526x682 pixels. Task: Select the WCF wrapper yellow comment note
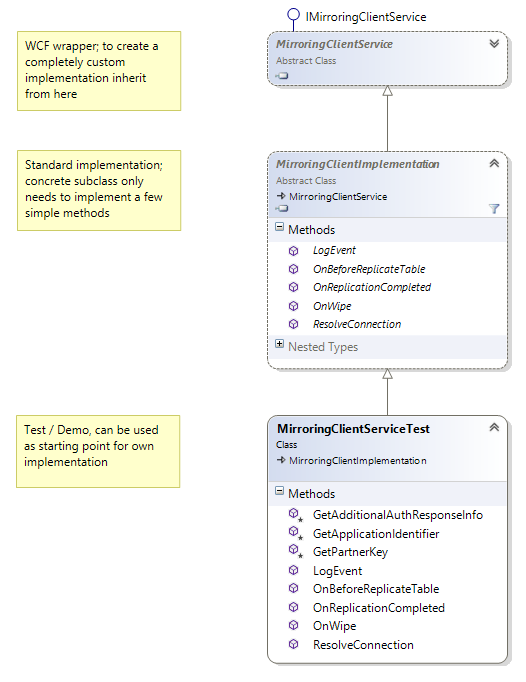click(x=99, y=70)
